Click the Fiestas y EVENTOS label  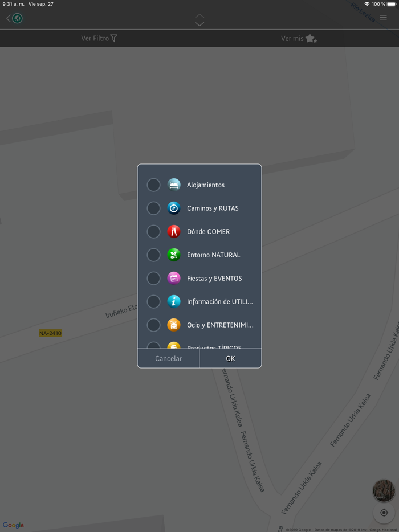click(x=215, y=279)
